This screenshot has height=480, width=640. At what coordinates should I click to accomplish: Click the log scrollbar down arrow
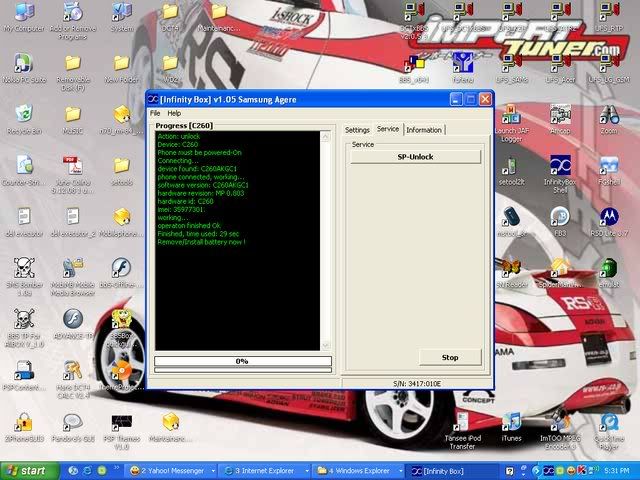326,345
